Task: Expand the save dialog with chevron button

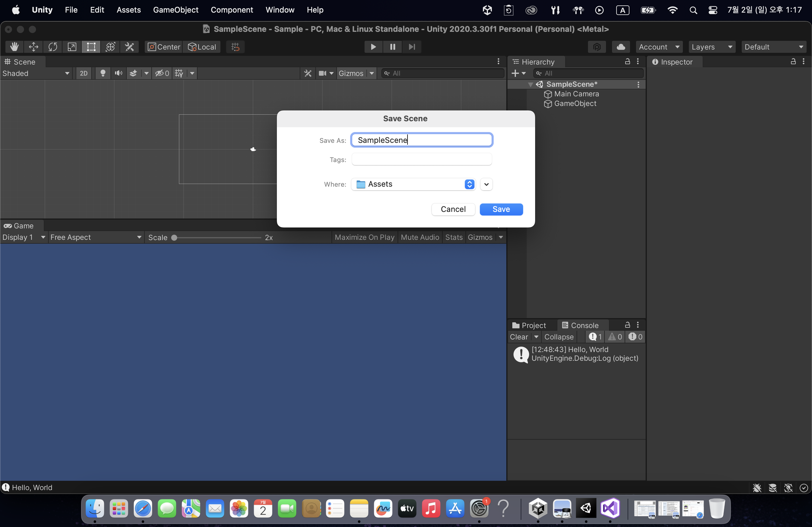Action: (486, 184)
